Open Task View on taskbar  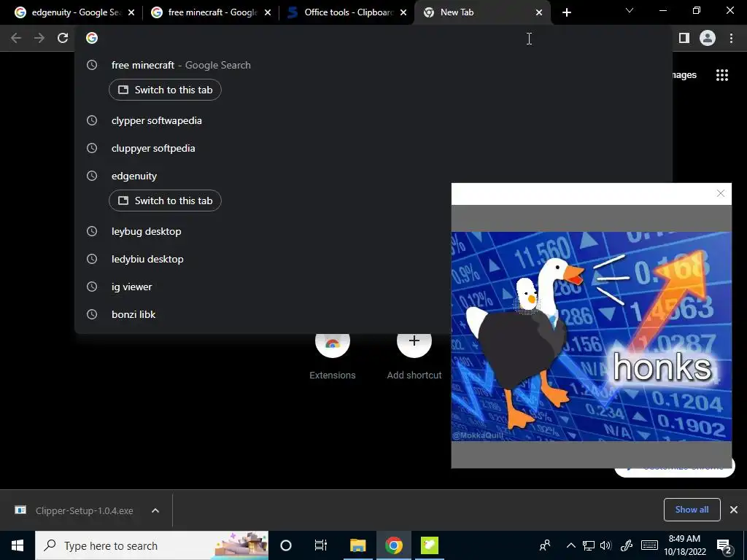click(x=321, y=545)
